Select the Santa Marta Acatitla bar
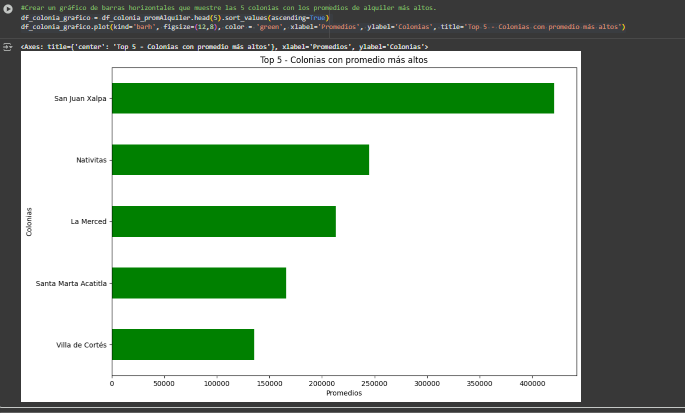 pos(198,283)
